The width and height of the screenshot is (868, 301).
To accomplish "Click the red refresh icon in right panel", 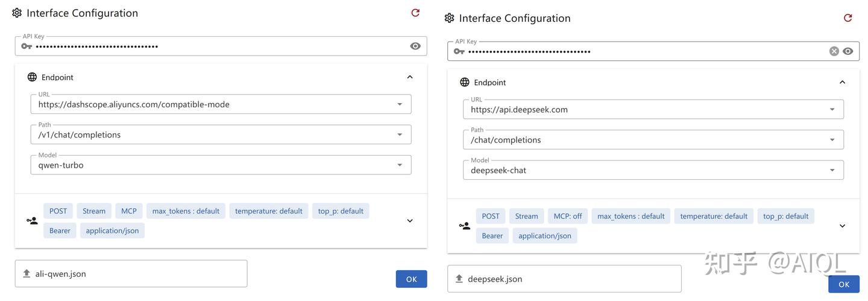I will (x=848, y=18).
